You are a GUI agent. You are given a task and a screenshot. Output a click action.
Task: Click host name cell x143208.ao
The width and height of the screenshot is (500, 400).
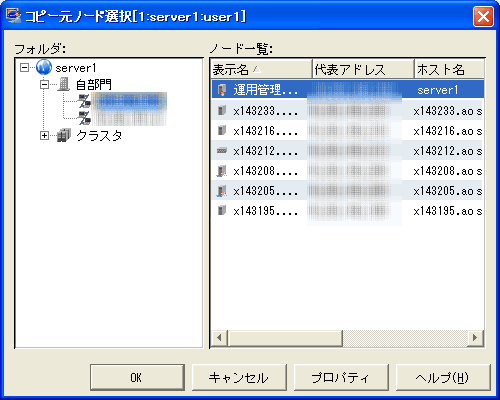coord(448,171)
